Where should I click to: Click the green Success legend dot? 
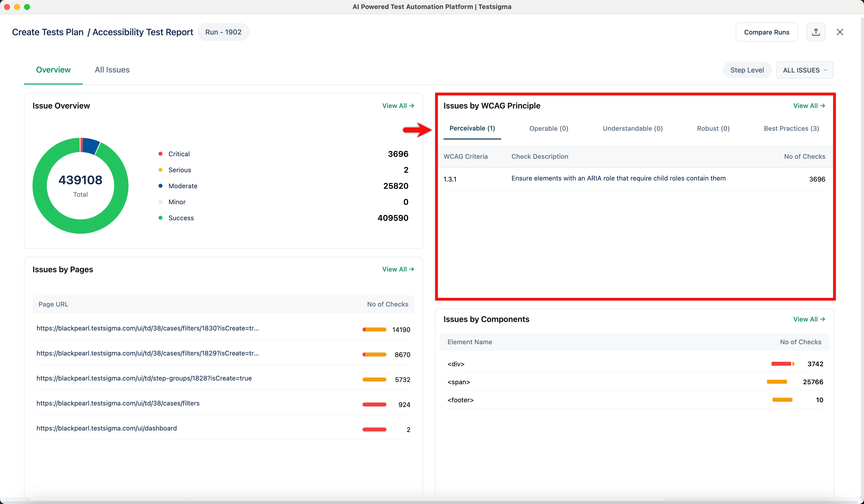[160, 218]
